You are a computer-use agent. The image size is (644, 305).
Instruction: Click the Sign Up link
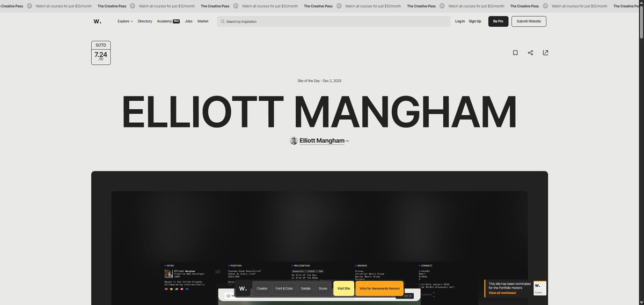click(475, 21)
